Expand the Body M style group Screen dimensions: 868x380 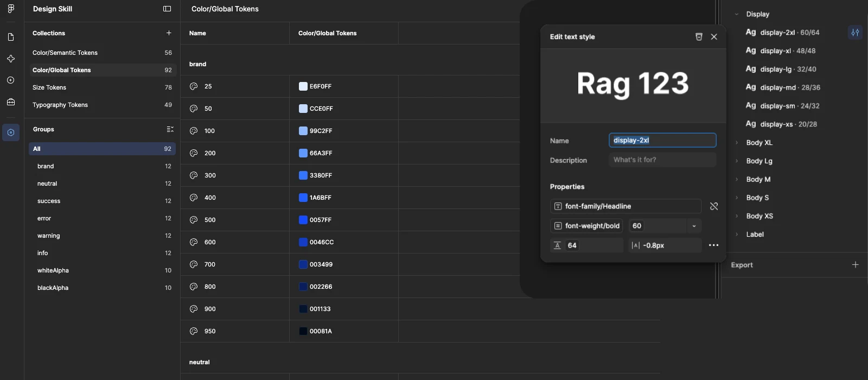(736, 180)
